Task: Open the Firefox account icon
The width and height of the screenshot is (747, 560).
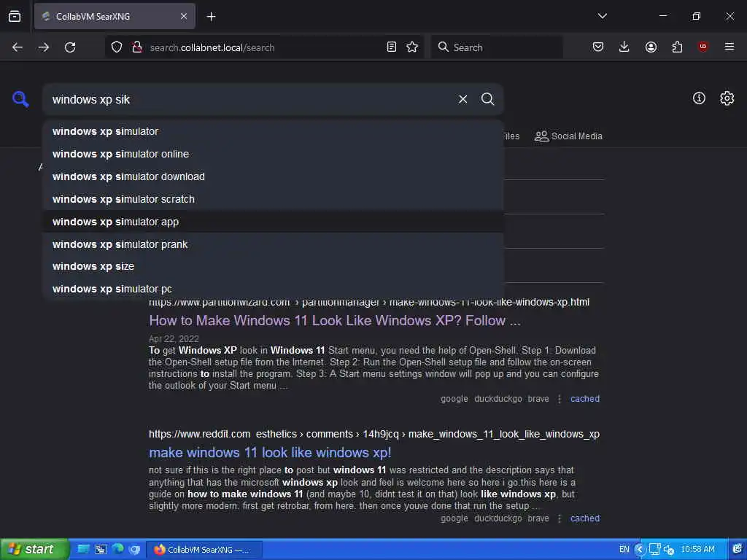Action: coord(651,47)
